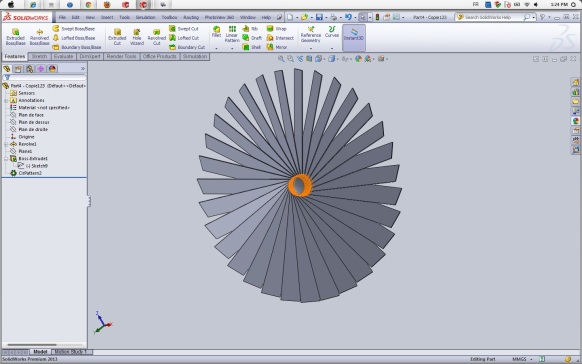Collapse the Boss-Extrude1 feature node
This screenshot has width=582, height=364.
(x=6, y=158)
